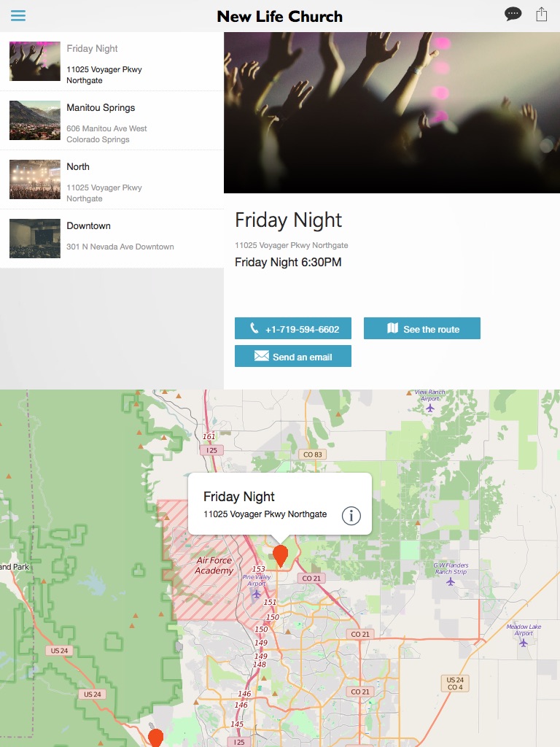Tap the share icon
This screenshot has width=560, height=747.
tap(542, 15)
